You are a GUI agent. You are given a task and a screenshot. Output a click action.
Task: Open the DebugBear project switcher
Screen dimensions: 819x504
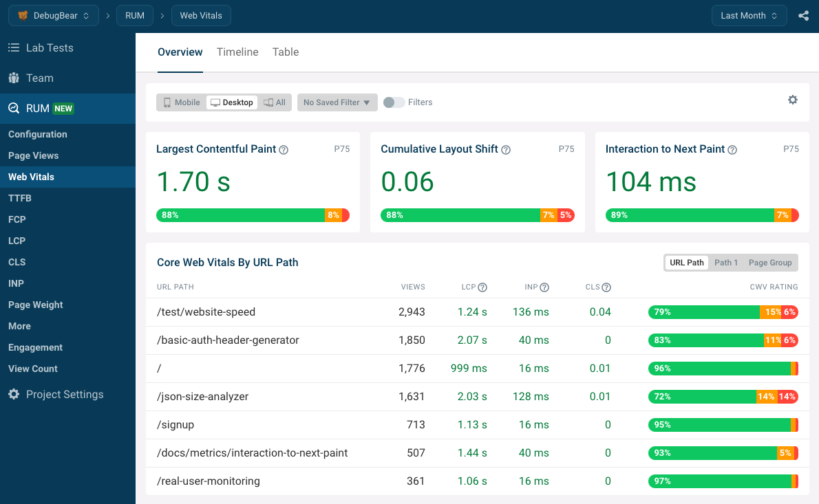pos(53,15)
